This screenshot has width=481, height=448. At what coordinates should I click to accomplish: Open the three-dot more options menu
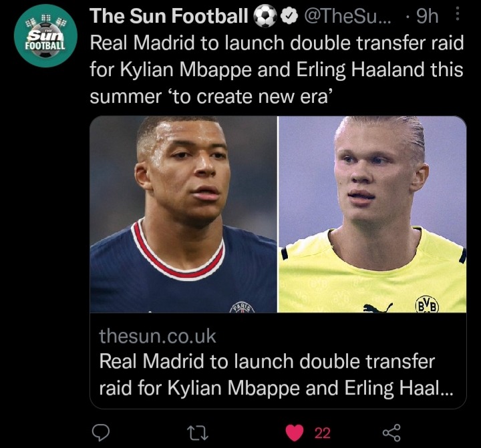[x=458, y=14]
